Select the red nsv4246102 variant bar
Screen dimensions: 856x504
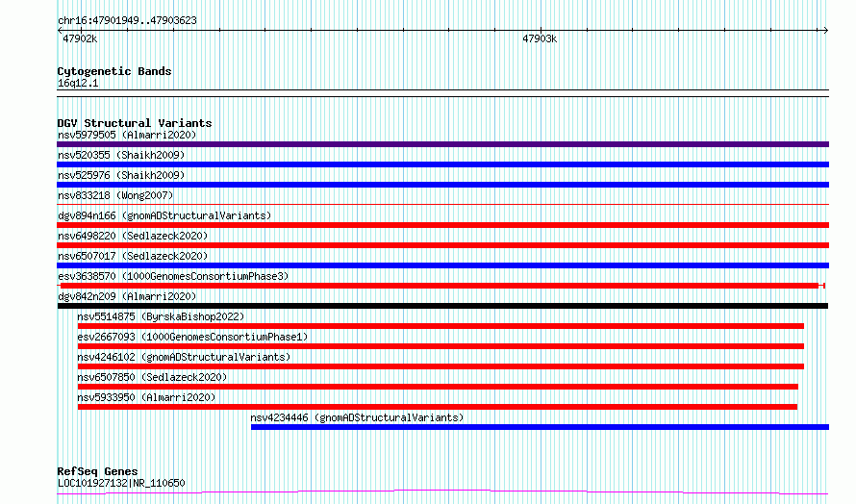click(x=441, y=366)
